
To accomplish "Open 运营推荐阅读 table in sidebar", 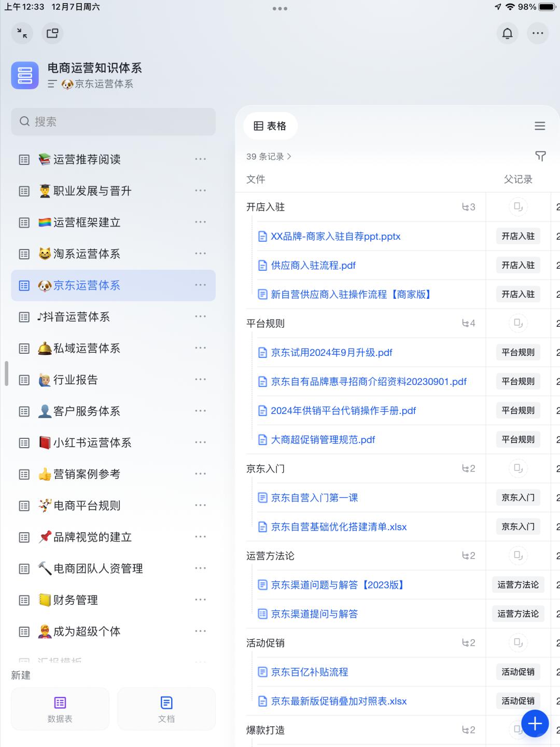I will point(113,159).
